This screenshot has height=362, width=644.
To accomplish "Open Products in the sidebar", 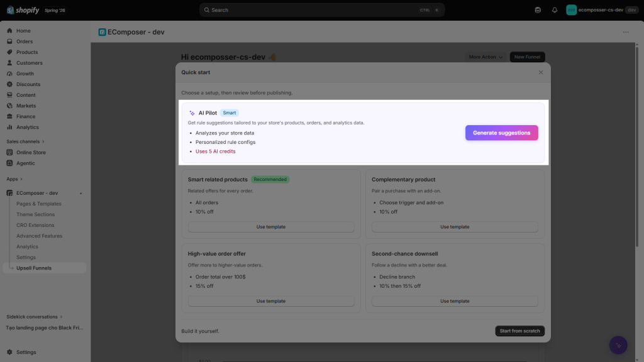I will click(26, 52).
